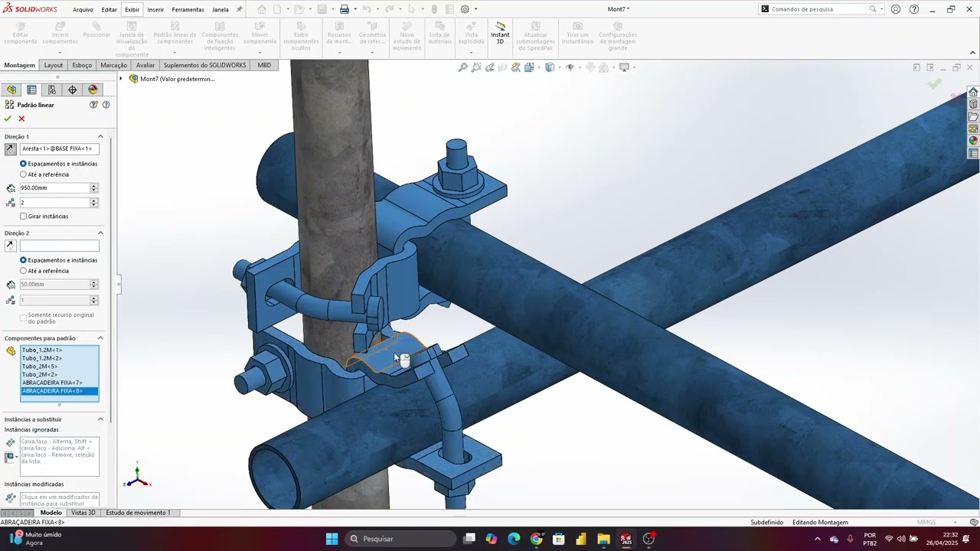Open the Windows Start button

332,539
